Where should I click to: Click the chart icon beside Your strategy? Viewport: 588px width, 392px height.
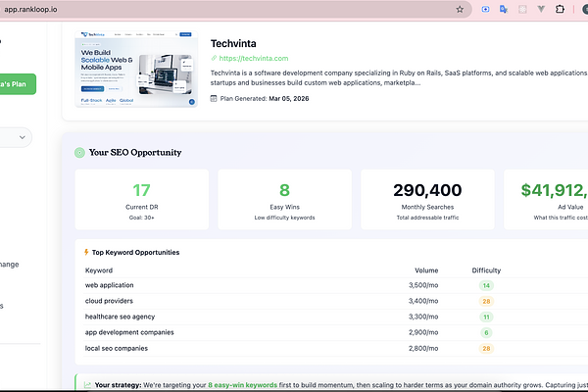click(87, 385)
